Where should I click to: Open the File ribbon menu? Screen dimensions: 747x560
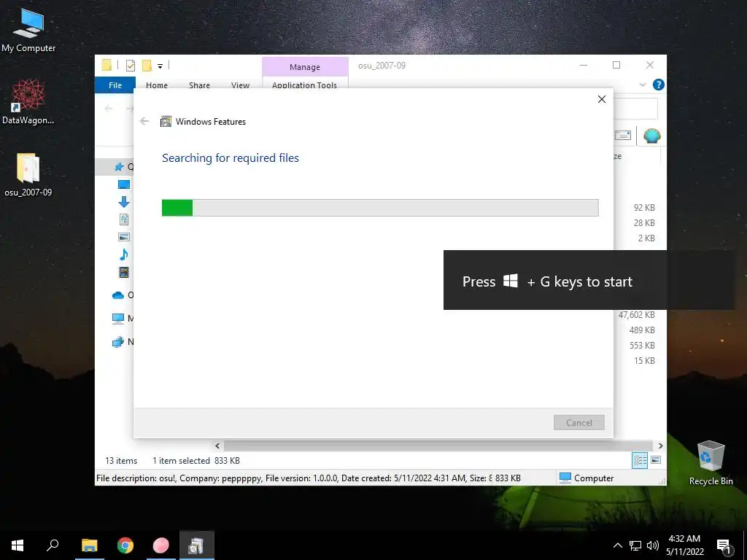pos(115,85)
